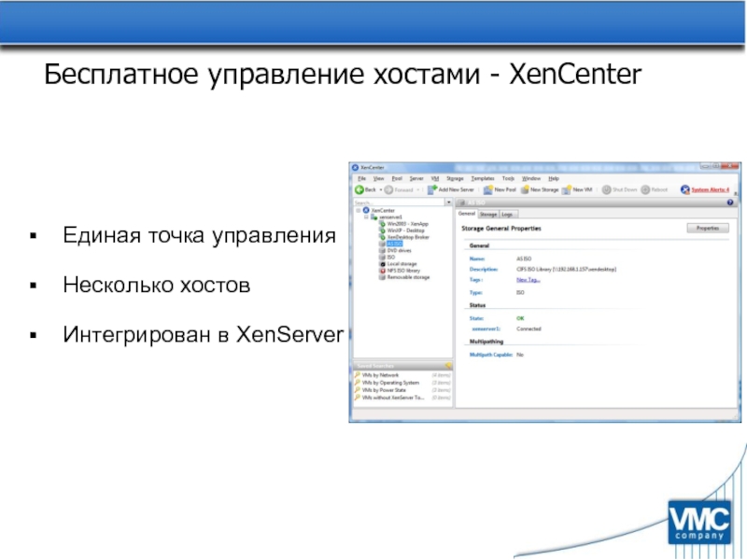Click the Properties button
The image size is (747, 560).
[x=708, y=228]
